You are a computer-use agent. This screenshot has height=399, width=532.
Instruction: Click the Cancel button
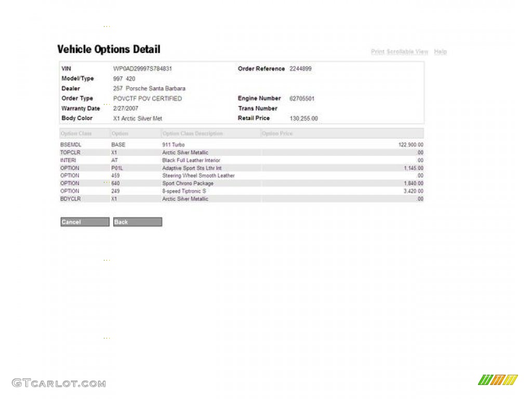85,222
